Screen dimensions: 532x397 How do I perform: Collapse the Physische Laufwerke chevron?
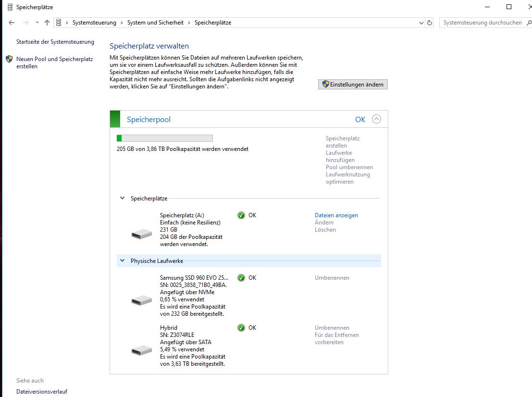[x=122, y=261]
